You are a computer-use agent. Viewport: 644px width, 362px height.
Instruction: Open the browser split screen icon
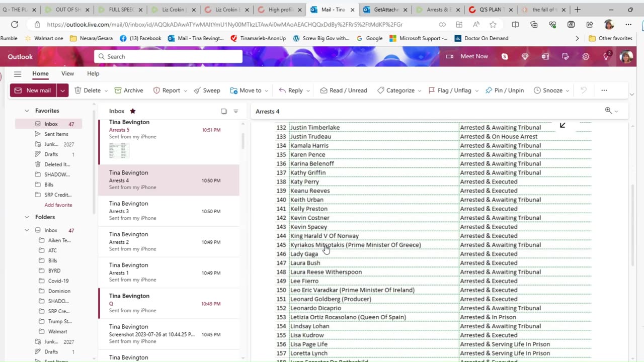click(515, 24)
